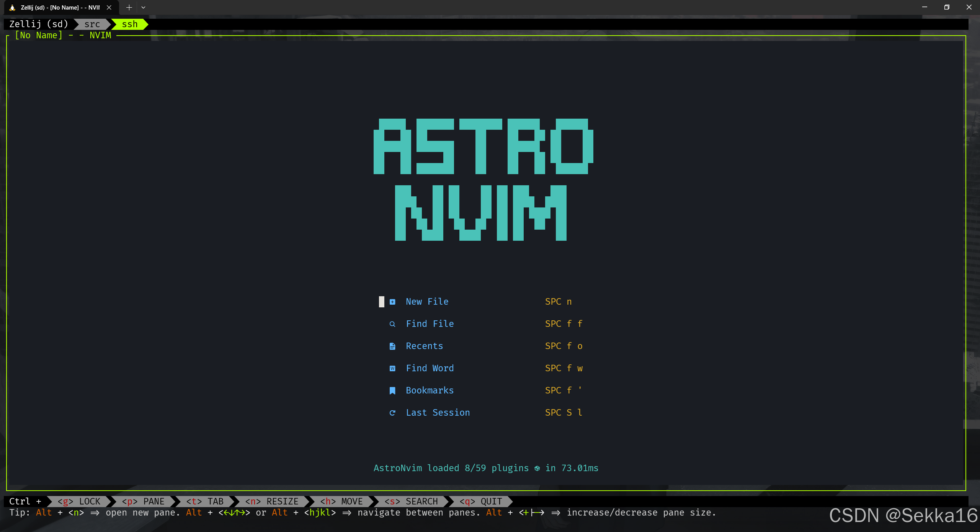
Task: Click the lazy gear icon in the plugins message
Action: pyautogui.click(x=537, y=468)
